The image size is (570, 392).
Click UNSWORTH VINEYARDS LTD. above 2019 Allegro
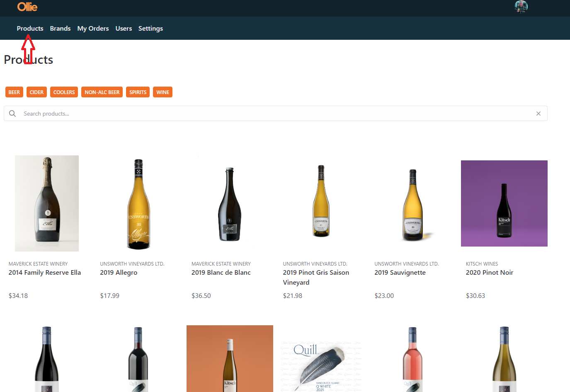[x=132, y=264]
